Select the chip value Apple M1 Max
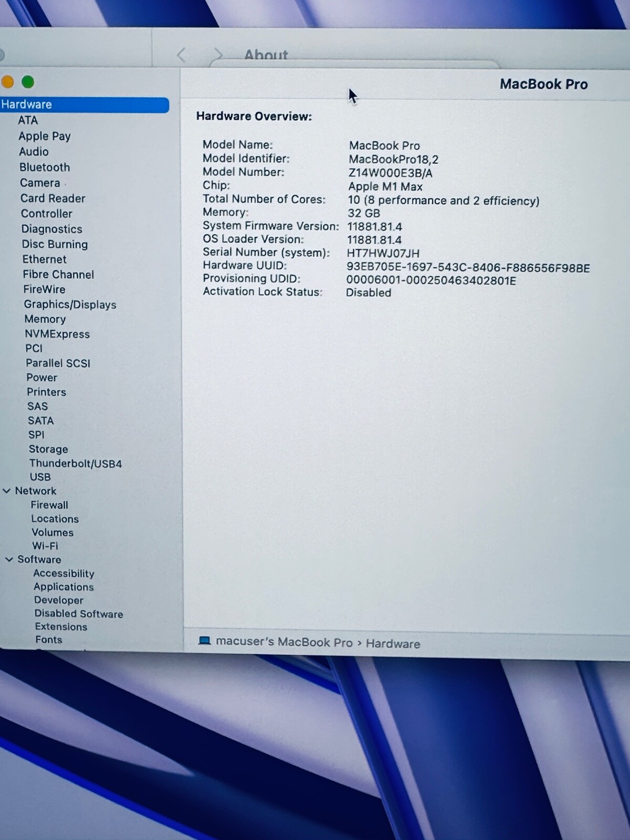The height and width of the screenshot is (840, 630). (x=385, y=186)
